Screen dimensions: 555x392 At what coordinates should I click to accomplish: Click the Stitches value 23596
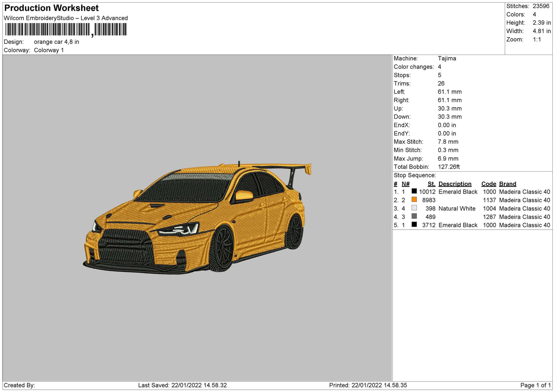click(541, 6)
